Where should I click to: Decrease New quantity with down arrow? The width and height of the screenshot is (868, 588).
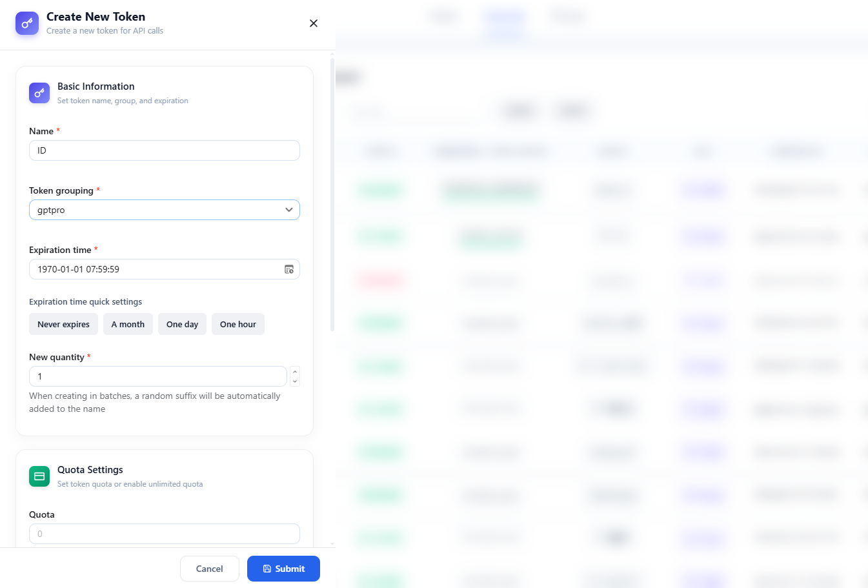point(295,381)
